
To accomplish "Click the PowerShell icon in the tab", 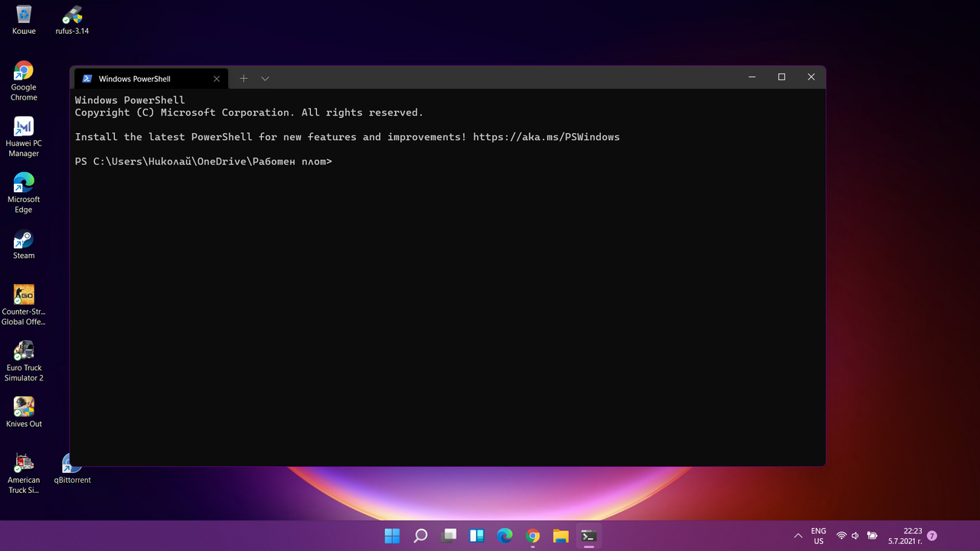I will coord(87,79).
